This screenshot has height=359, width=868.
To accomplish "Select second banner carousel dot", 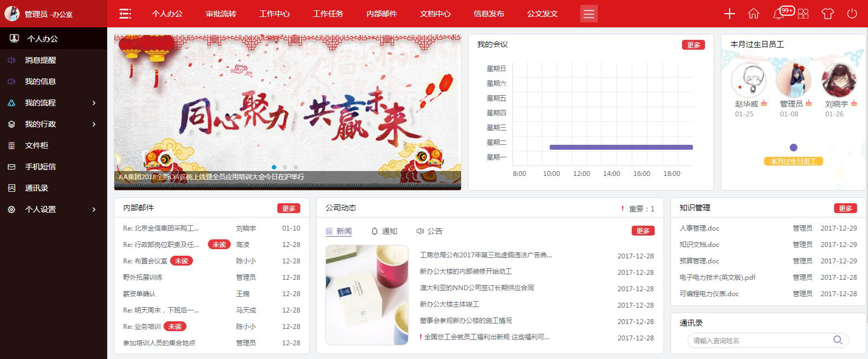I will click(x=285, y=167).
